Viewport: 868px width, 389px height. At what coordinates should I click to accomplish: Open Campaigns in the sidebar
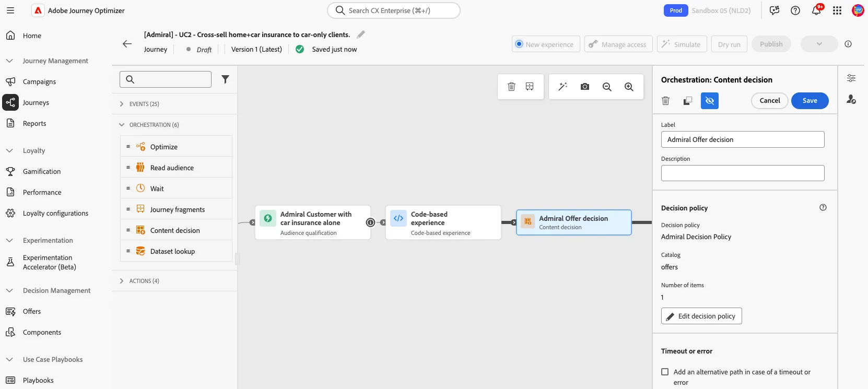(39, 81)
